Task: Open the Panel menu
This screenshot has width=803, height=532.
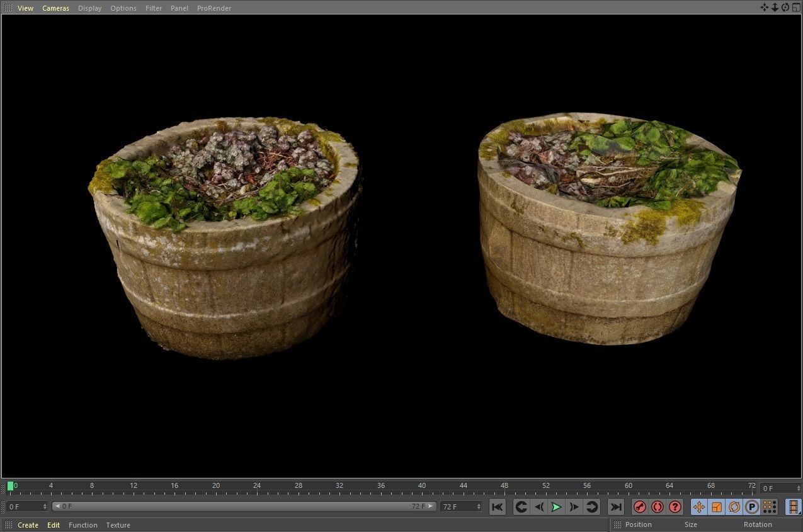Action: (x=179, y=8)
